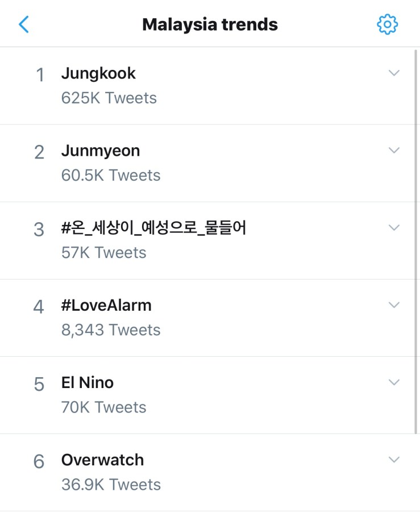This screenshot has height=513, width=420.
Task: Click the Malaysia trends header title
Action: pos(210,24)
